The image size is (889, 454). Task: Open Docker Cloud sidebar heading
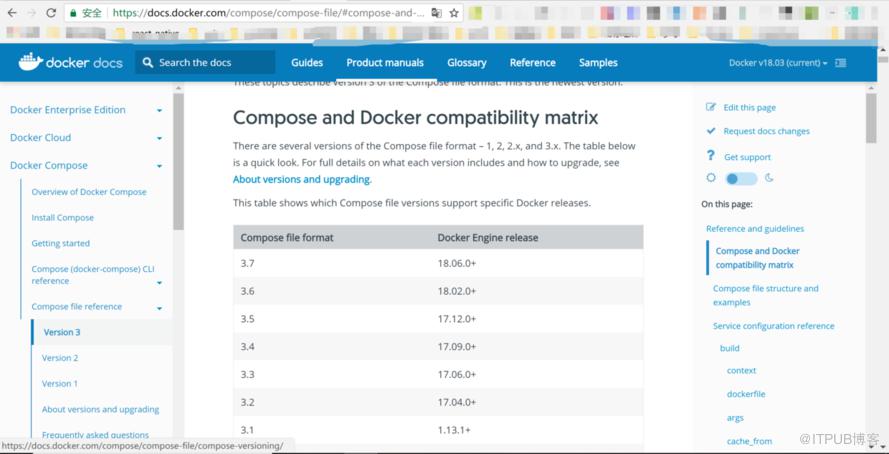point(40,138)
